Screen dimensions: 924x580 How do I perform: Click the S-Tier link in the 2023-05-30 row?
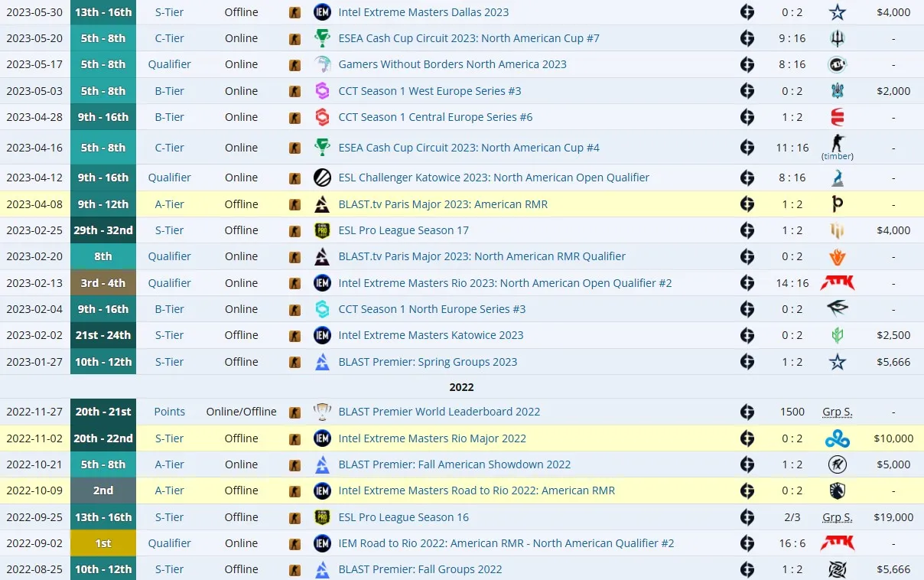click(x=169, y=12)
